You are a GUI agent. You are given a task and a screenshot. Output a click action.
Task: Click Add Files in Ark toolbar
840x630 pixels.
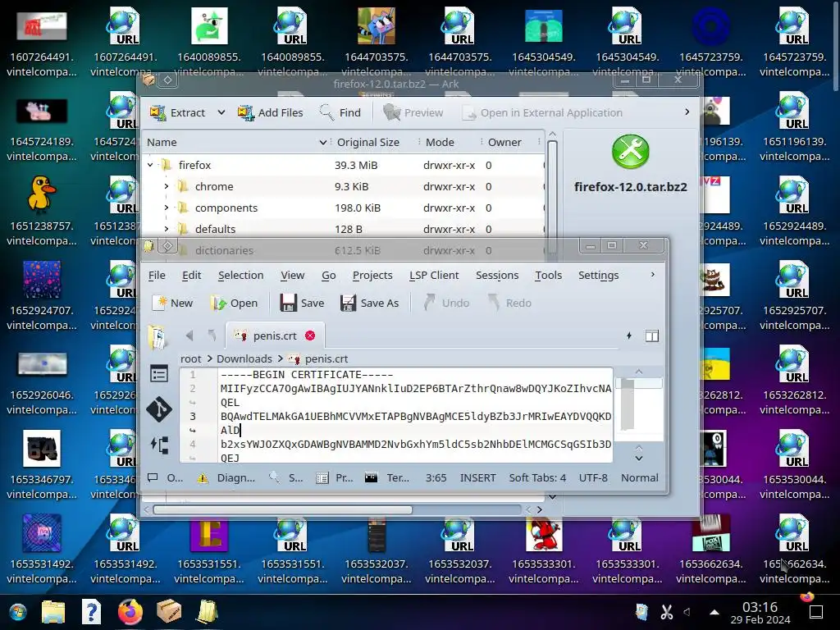click(270, 112)
